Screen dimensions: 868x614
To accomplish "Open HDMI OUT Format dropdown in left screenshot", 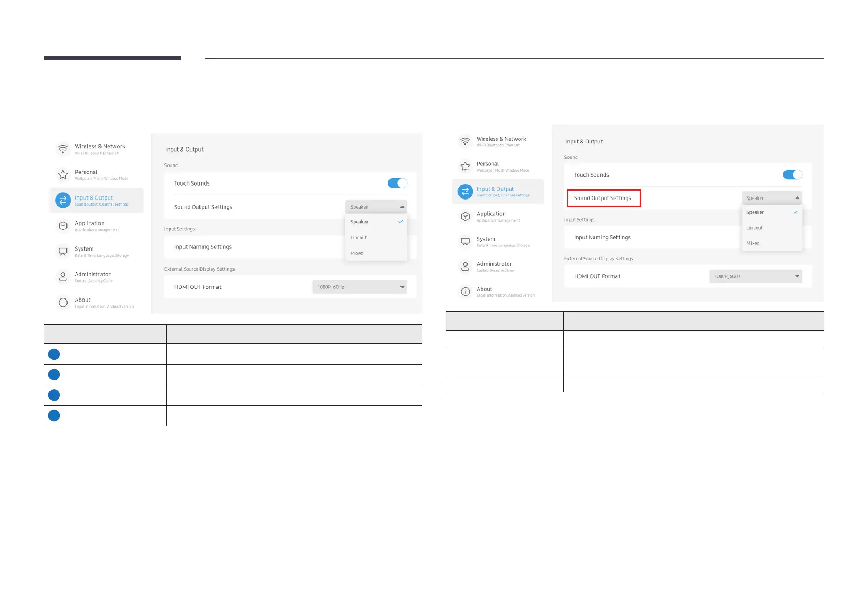I will click(360, 287).
